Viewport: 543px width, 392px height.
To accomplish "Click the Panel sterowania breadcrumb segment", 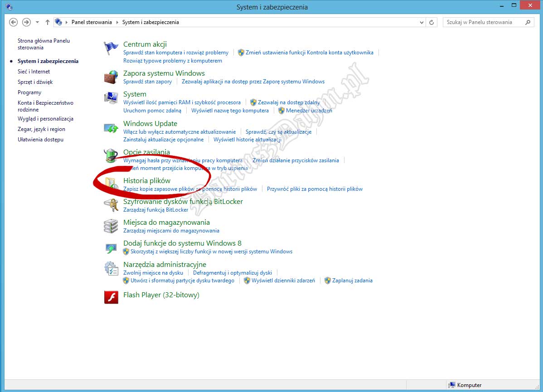I will (92, 22).
